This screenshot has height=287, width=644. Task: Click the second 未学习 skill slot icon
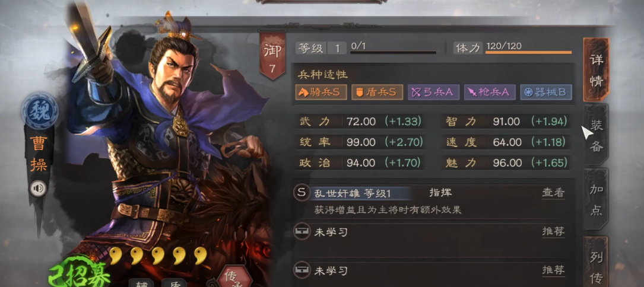pos(302,270)
